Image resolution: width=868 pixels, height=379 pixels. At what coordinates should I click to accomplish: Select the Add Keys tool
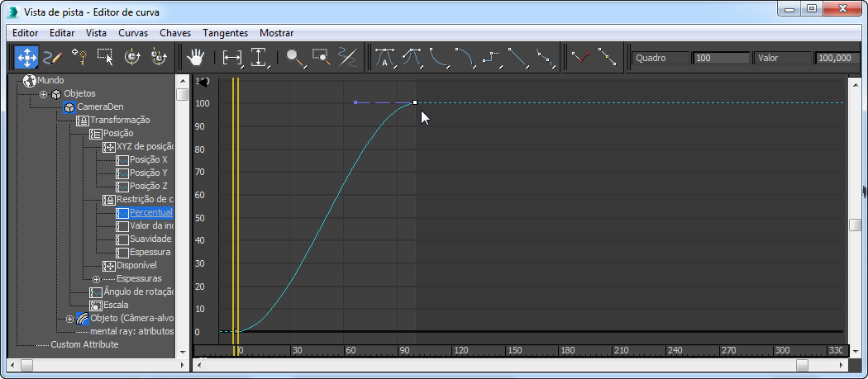tap(79, 57)
